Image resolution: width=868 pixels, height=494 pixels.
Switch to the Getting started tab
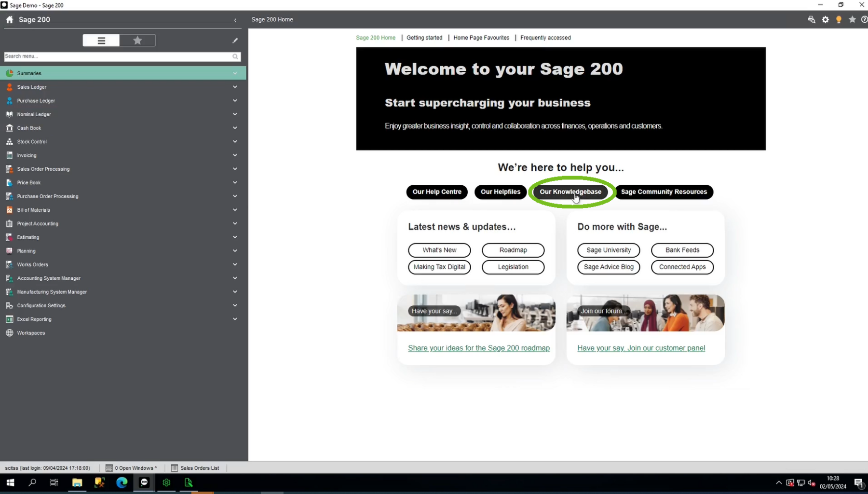tap(424, 38)
